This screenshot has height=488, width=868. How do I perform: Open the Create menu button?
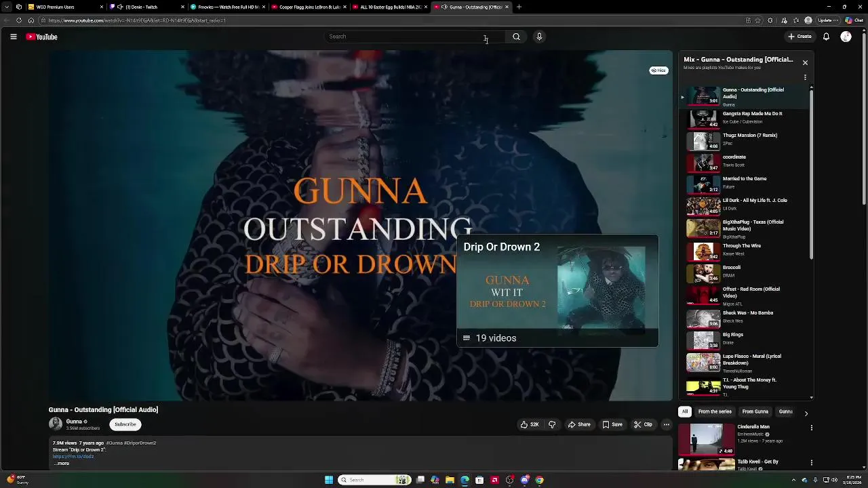800,37
